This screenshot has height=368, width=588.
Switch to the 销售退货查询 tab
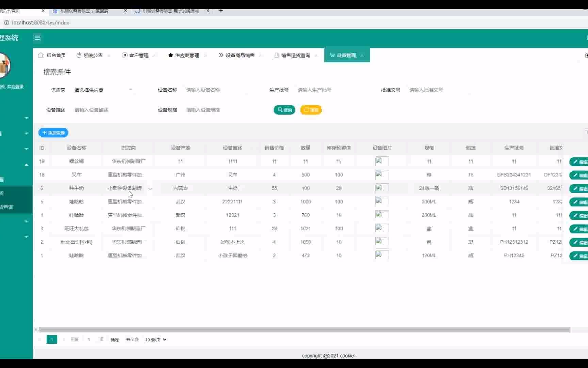click(295, 55)
